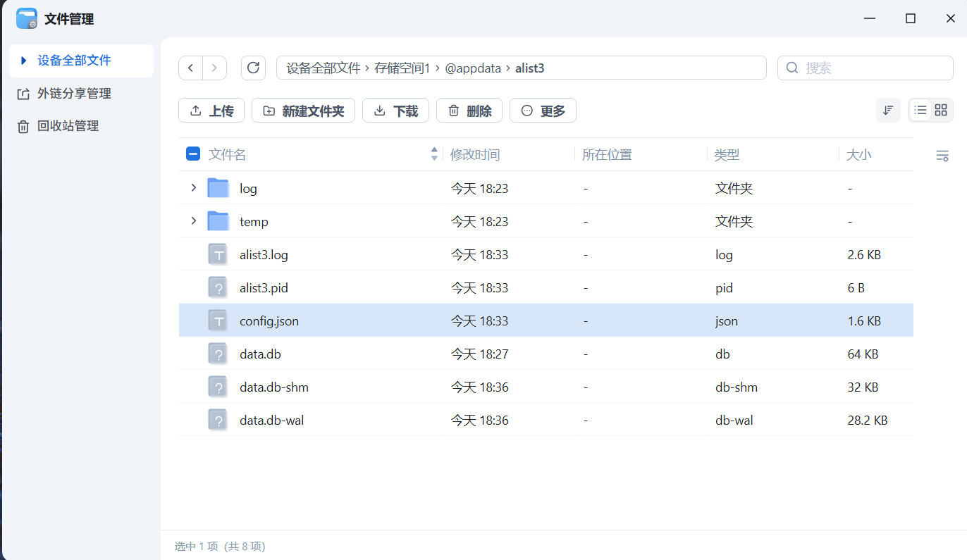Click the 删除 delete button

[x=469, y=111]
